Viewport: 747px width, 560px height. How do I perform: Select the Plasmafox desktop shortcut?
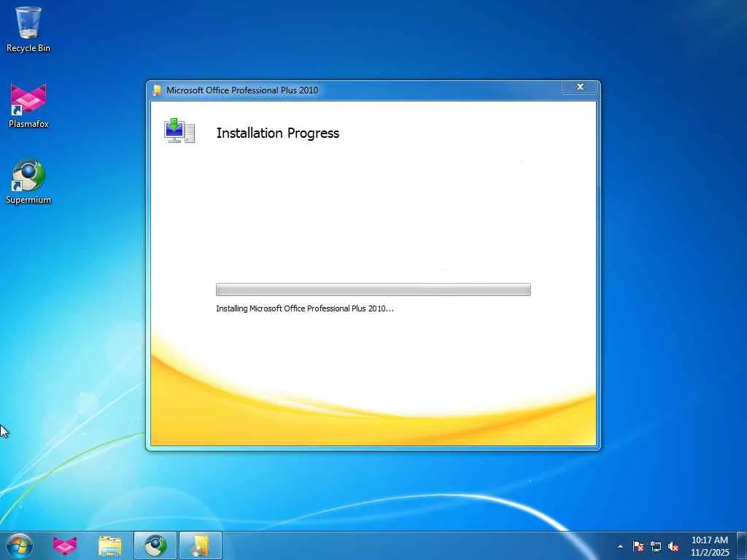tap(28, 106)
